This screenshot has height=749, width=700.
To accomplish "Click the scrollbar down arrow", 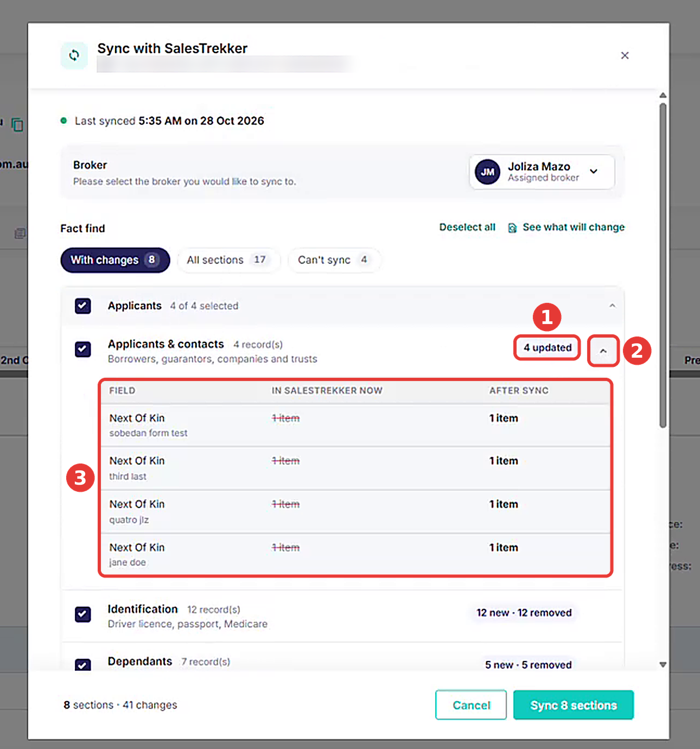I will (x=663, y=664).
